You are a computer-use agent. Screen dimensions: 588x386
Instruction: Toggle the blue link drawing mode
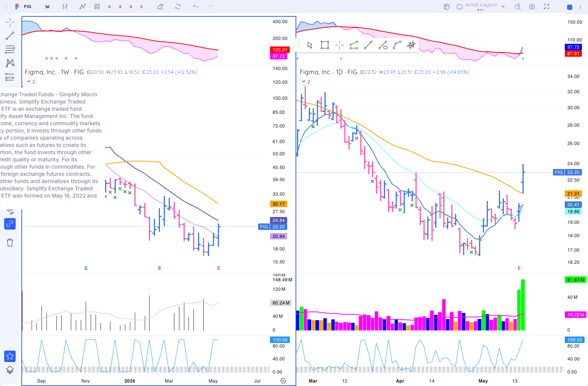tap(10, 223)
